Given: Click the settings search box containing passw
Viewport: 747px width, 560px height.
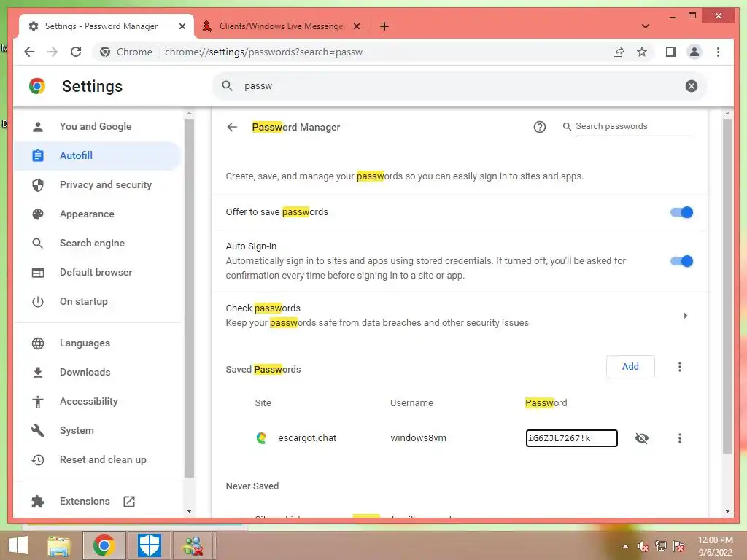Looking at the screenshot, I should click(x=459, y=86).
